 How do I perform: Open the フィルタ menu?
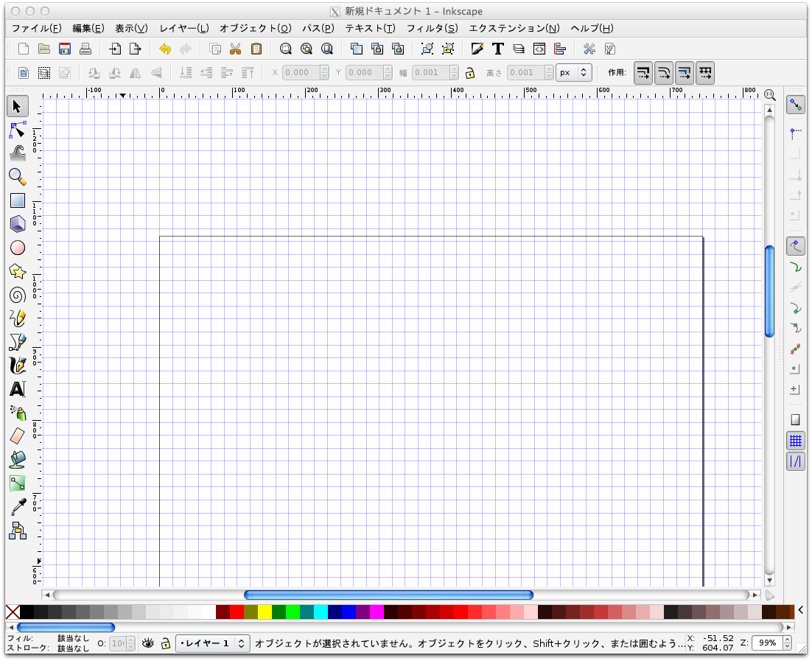[x=432, y=29]
